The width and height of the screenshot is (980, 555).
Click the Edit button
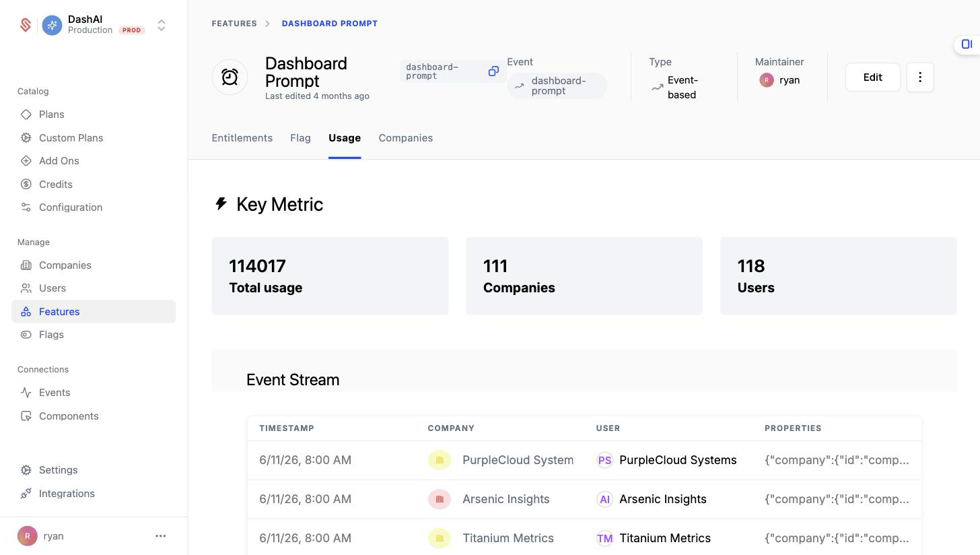pos(873,77)
